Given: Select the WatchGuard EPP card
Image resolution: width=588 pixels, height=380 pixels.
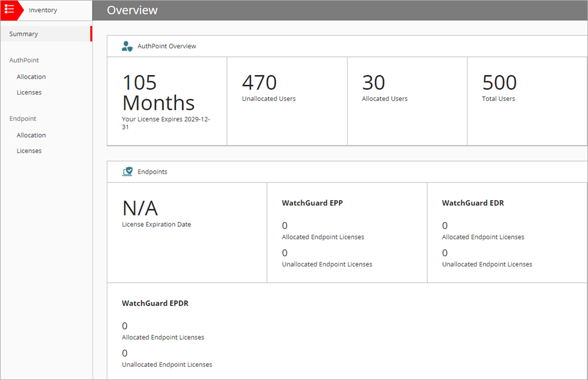Looking at the screenshot, I should [346, 232].
